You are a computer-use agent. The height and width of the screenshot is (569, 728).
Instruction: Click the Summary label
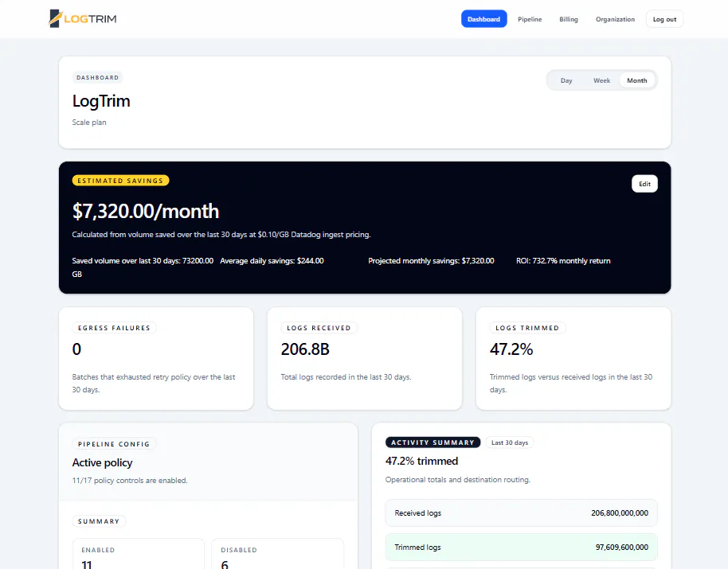[x=99, y=521]
